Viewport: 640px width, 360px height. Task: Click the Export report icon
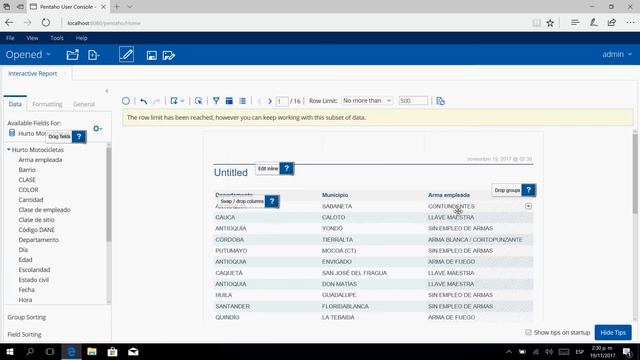pyautogui.click(x=174, y=101)
